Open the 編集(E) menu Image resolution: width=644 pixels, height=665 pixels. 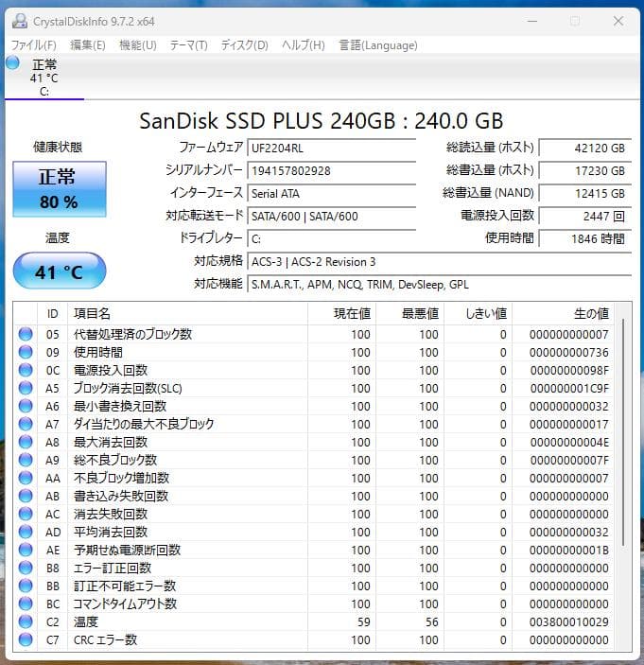[88, 45]
